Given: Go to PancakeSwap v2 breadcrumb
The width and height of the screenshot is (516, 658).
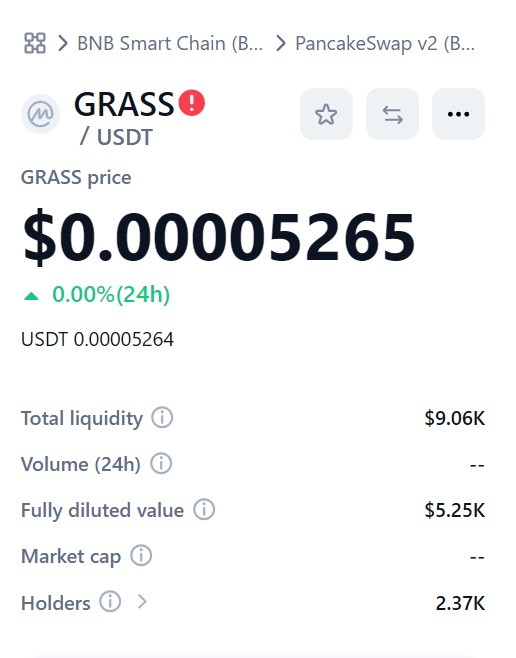Looking at the screenshot, I should coord(385,43).
